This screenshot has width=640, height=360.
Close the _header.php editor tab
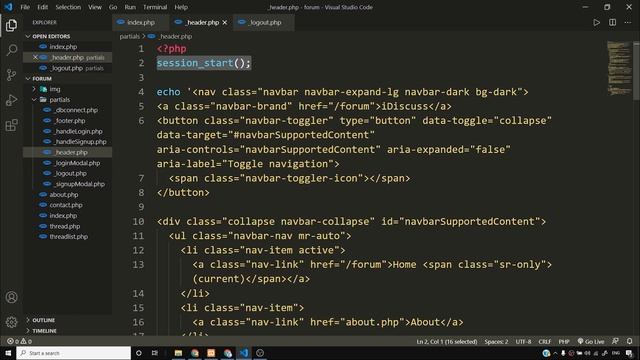224,22
